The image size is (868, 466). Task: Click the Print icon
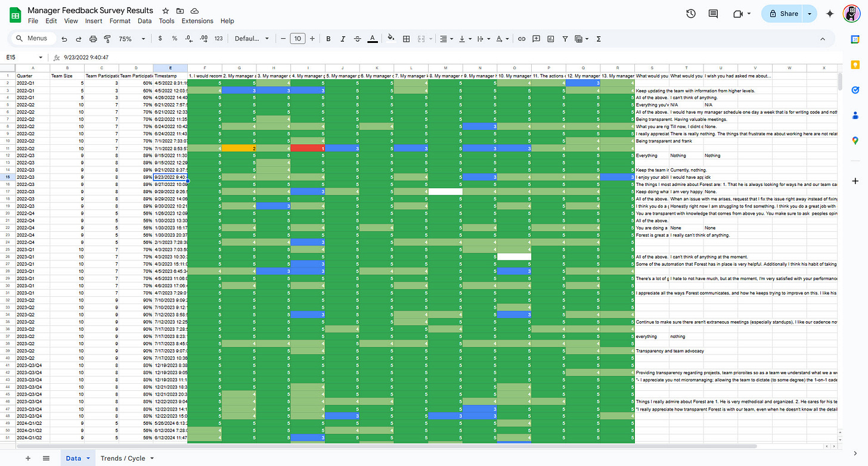(x=93, y=39)
